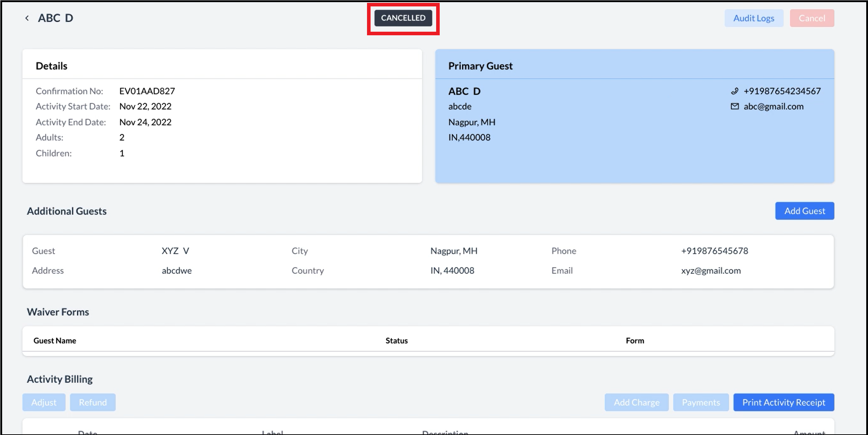Open Audit Logs

[753, 18]
